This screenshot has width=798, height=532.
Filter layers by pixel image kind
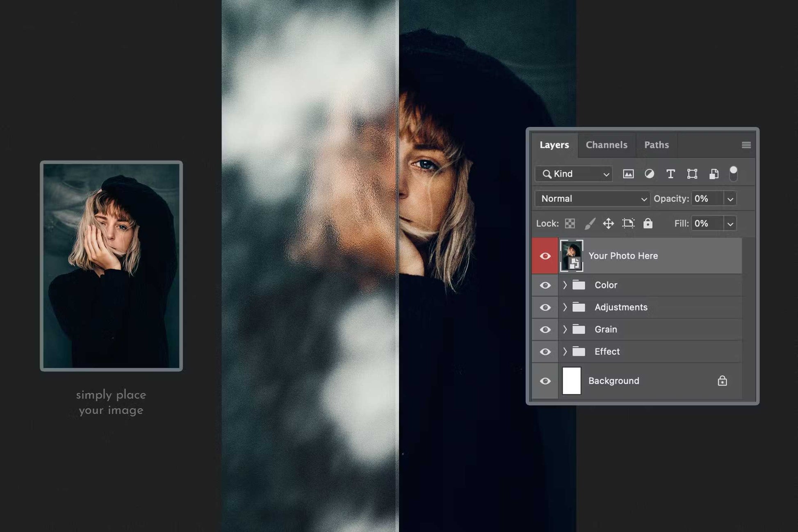[x=628, y=174]
